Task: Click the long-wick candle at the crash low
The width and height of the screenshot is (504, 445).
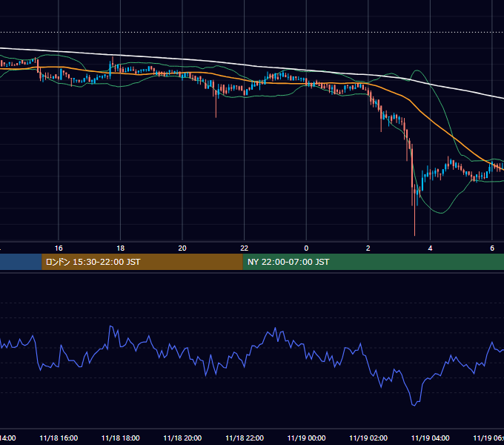Action: pos(414,211)
